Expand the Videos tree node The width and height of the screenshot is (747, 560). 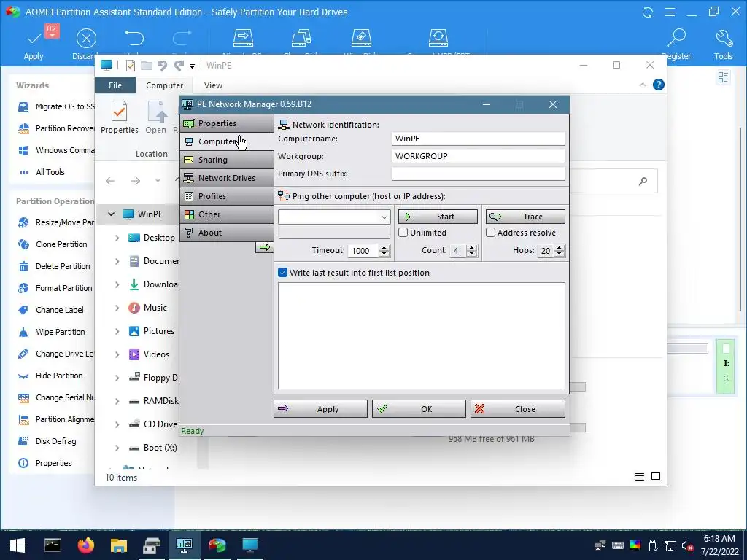[x=117, y=355]
